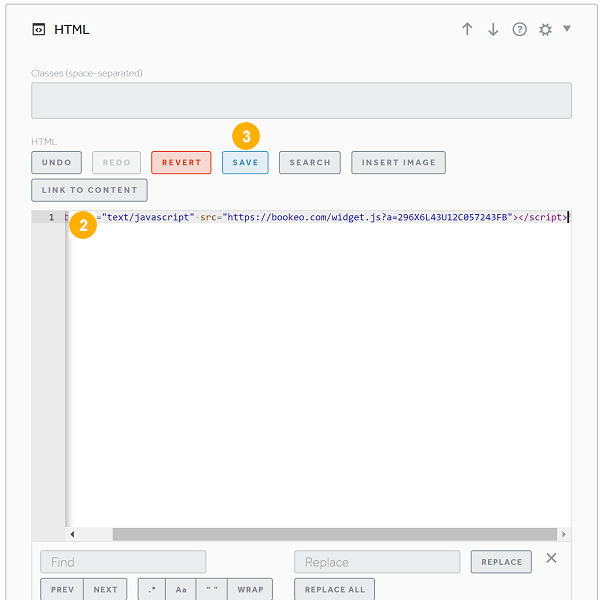This screenshot has height=600, width=600.
Task: Click the Redo button
Action: click(116, 162)
